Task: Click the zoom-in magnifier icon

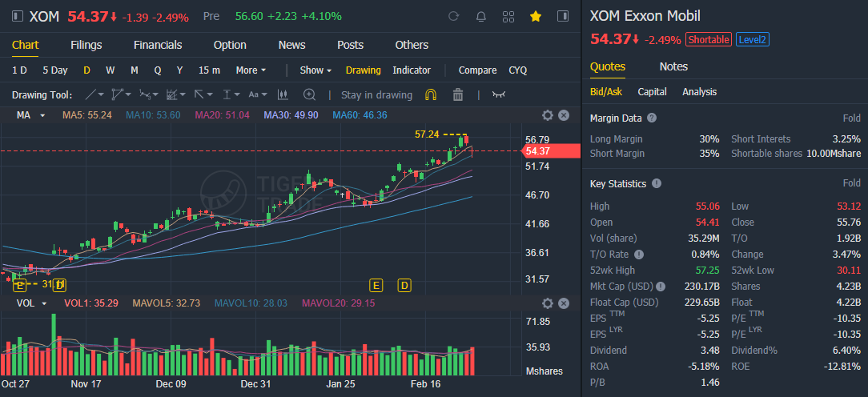Action: (x=309, y=94)
